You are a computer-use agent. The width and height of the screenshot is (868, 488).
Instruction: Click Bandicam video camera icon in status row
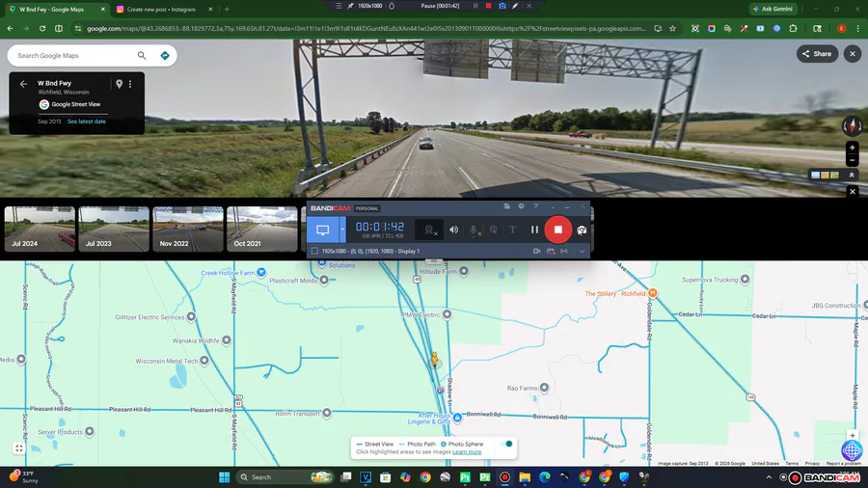pyautogui.click(x=536, y=251)
